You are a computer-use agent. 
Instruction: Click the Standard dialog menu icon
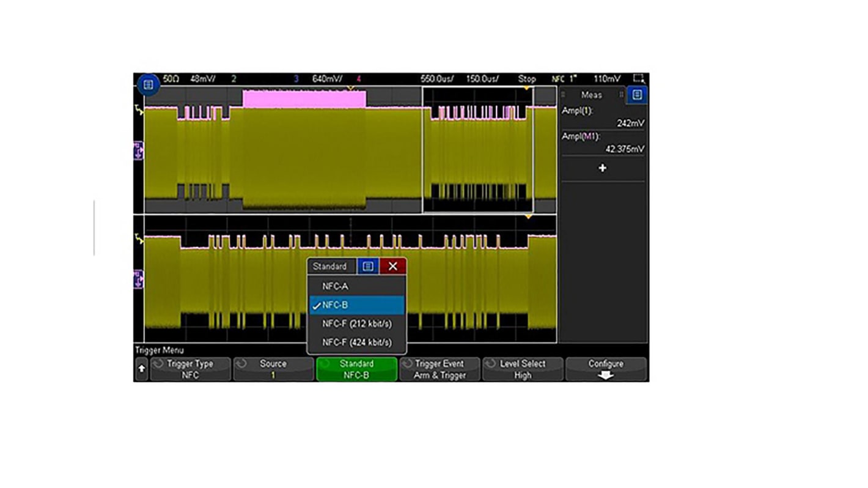[367, 266]
